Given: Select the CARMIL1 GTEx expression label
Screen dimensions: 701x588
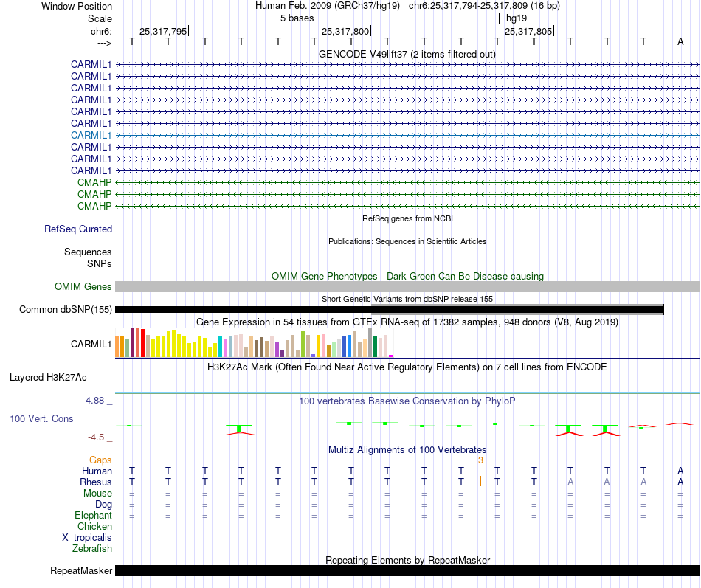Looking at the screenshot, I should pyautogui.click(x=91, y=344).
